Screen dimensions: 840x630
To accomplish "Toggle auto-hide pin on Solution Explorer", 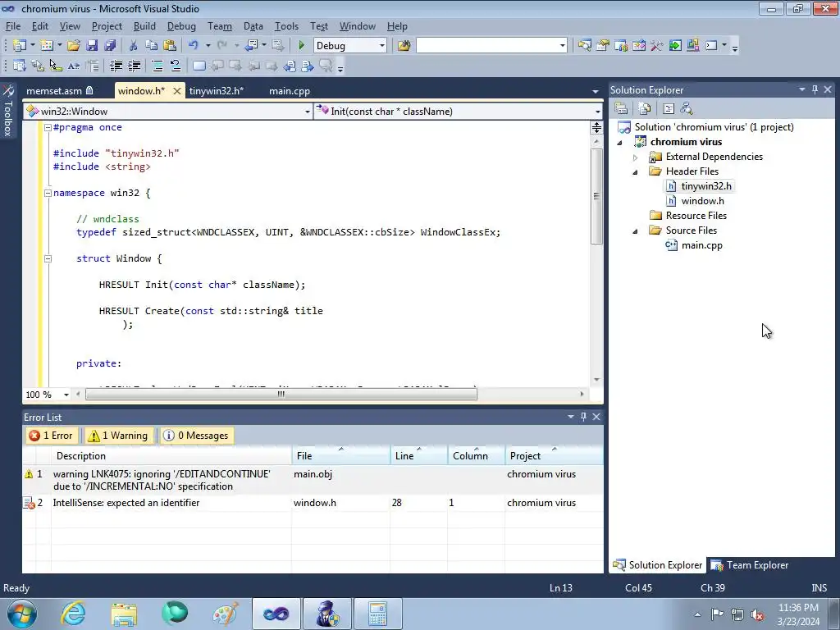I will (815, 90).
